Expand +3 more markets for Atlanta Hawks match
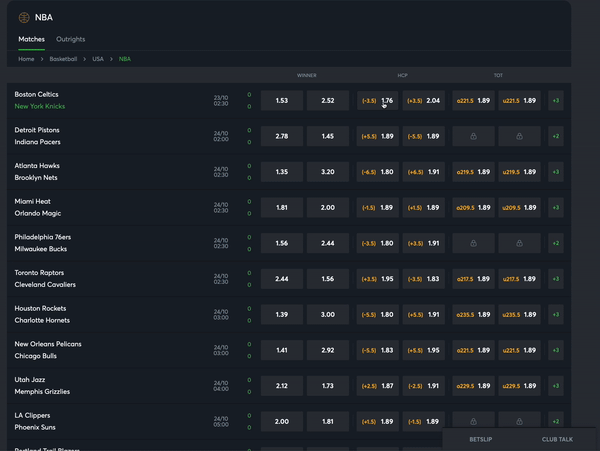 (556, 172)
